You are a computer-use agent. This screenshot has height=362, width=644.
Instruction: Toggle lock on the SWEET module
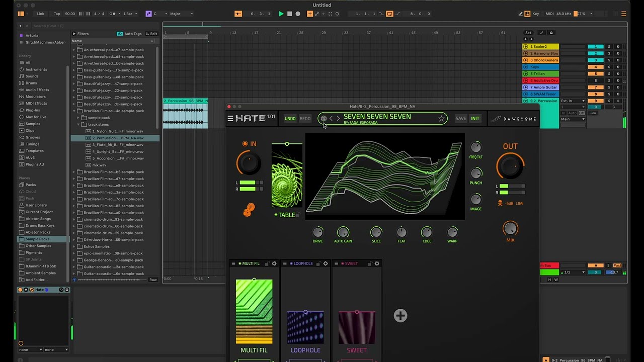tap(369, 263)
